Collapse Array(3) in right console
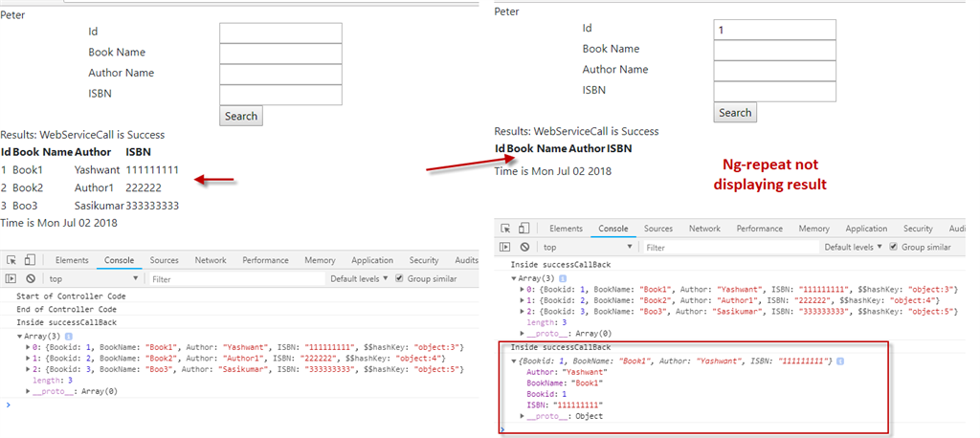 514,278
